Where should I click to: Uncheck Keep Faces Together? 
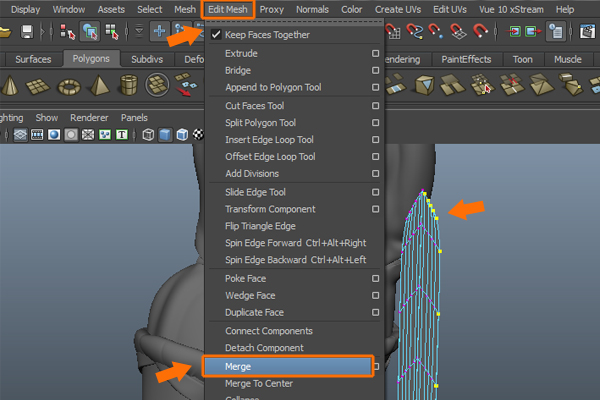pyautogui.click(x=216, y=35)
